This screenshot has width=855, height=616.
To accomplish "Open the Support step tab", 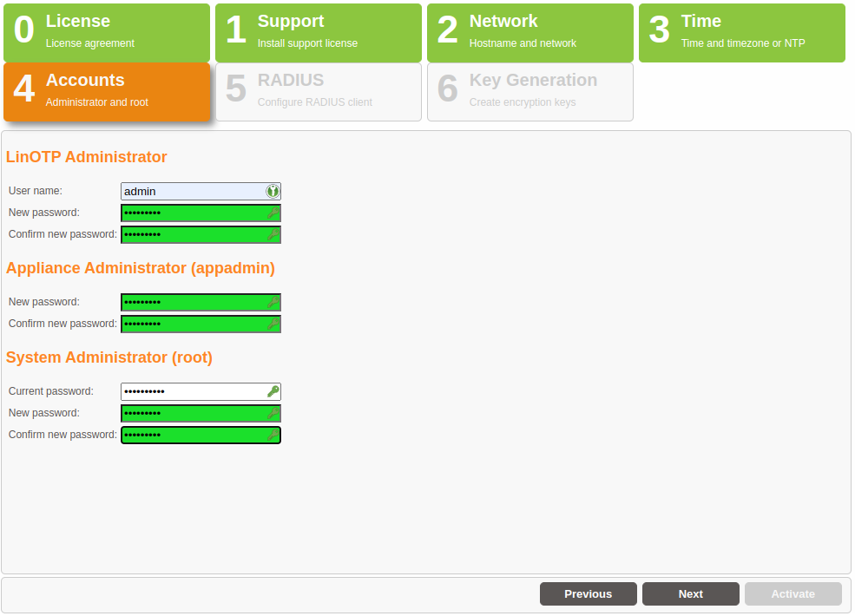I will 319,33.
